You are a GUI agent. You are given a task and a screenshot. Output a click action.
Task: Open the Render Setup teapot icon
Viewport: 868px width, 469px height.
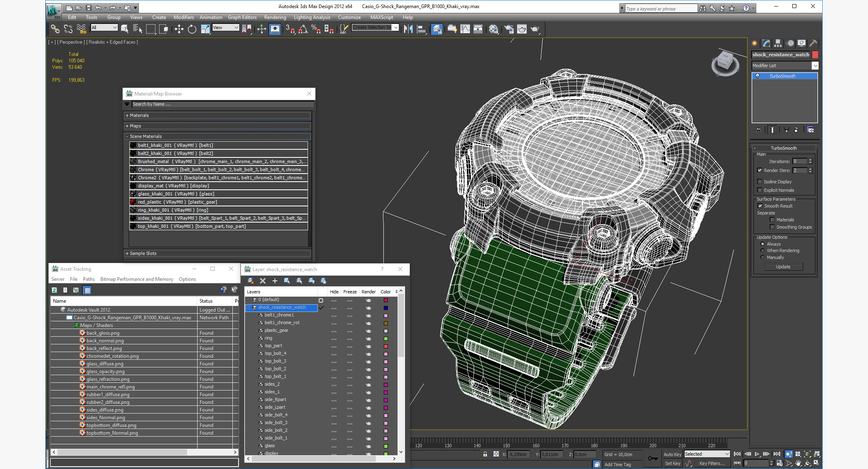coord(509,29)
